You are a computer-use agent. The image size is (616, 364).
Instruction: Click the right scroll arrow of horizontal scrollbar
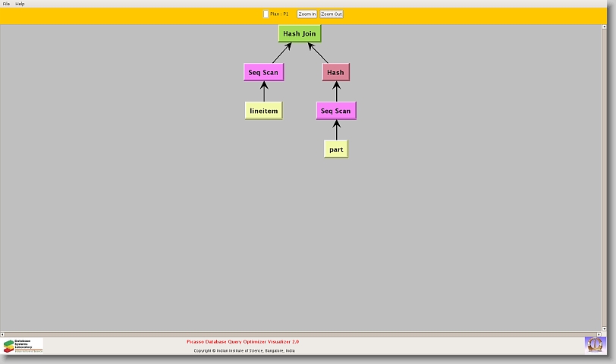point(599,334)
